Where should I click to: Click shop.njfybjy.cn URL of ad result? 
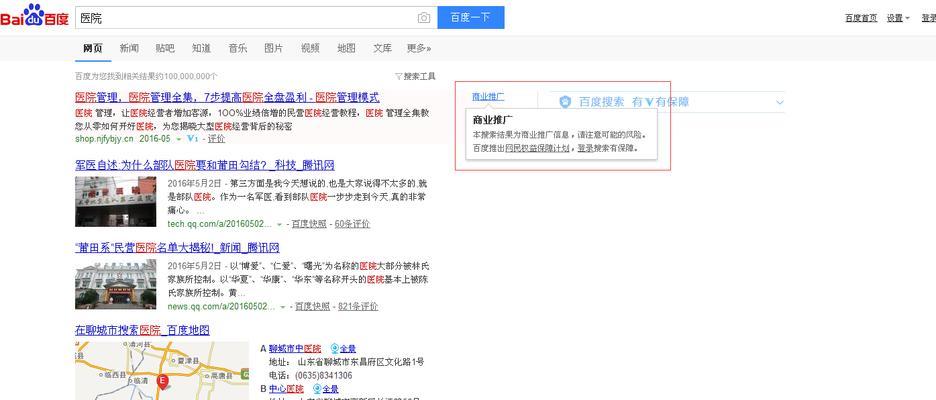(x=104, y=139)
